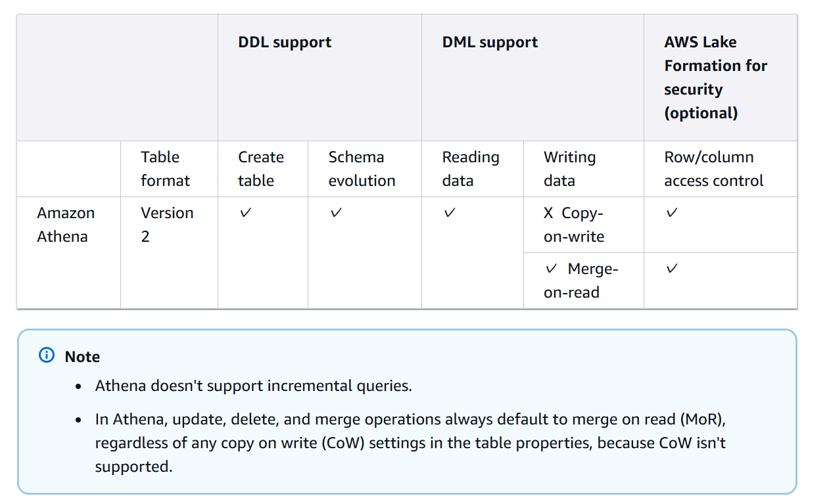Click the Writing data subheader
The height and width of the screenshot is (504, 829).
pos(569,169)
